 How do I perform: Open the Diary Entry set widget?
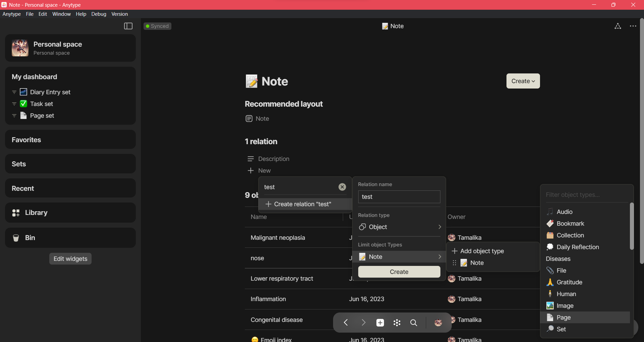click(50, 92)
